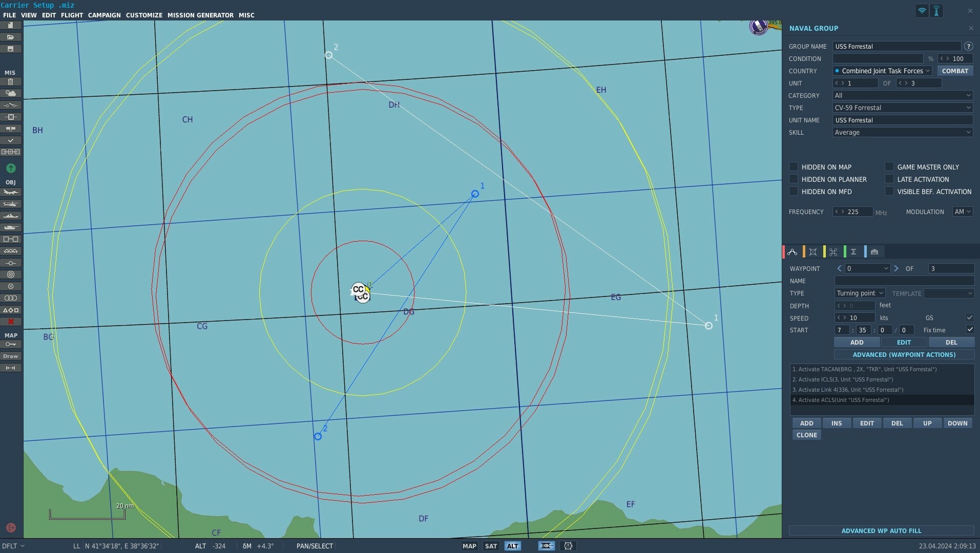Open the Draw tool panel
This screenshot has width=980, height=553.
pos(11,356)
